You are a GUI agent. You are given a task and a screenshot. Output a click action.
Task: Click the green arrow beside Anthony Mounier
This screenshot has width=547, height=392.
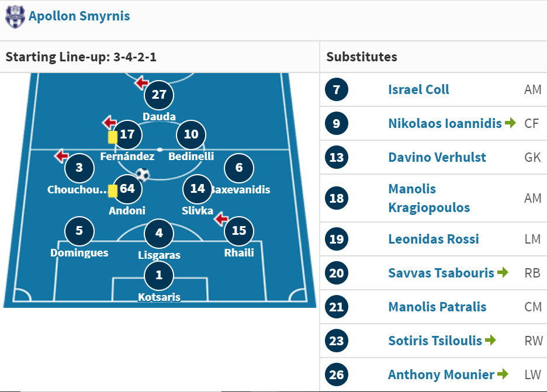pyautogui.click(x=503, y=374)
